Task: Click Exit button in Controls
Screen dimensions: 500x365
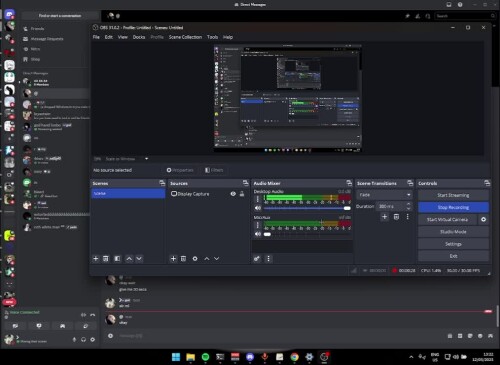Action: (x=453, y=256)
